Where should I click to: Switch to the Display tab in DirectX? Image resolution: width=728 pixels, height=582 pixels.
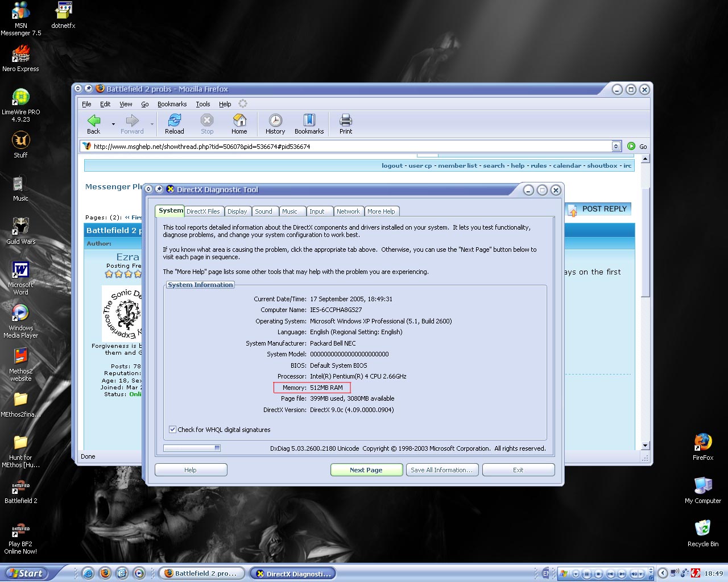point(237,211)
